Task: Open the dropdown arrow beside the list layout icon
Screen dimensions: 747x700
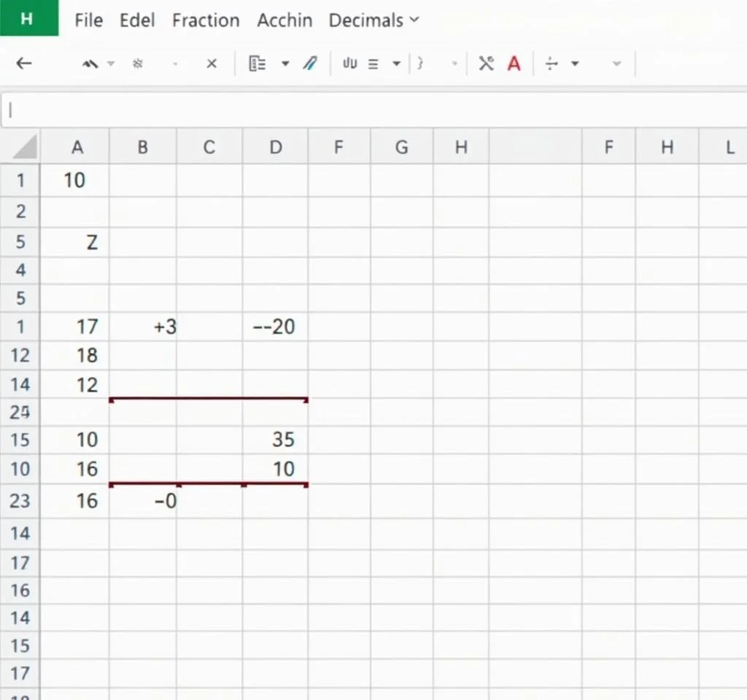Action: tap(285, 63)
